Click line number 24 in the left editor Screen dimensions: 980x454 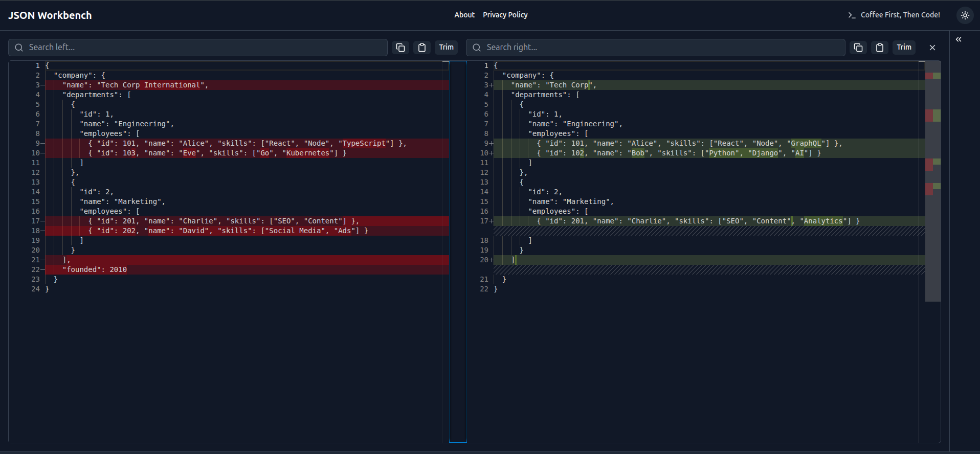35,289
